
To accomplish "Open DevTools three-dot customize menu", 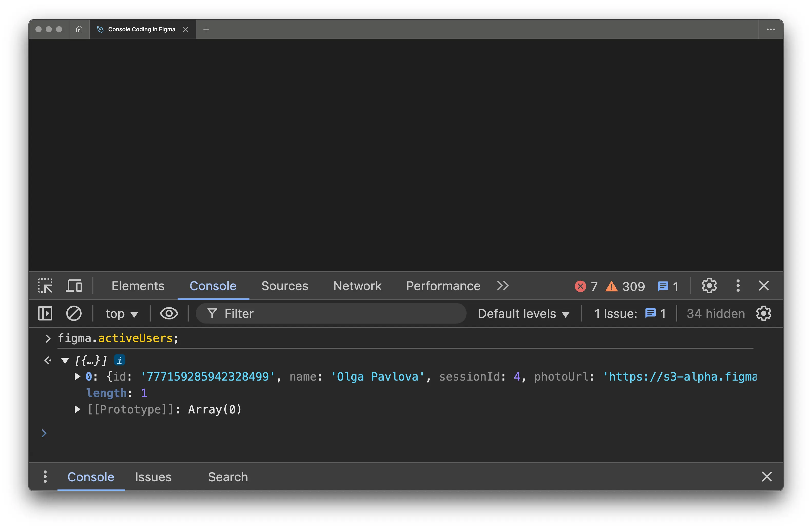I will pyautogui.click(x=738, y=286).
